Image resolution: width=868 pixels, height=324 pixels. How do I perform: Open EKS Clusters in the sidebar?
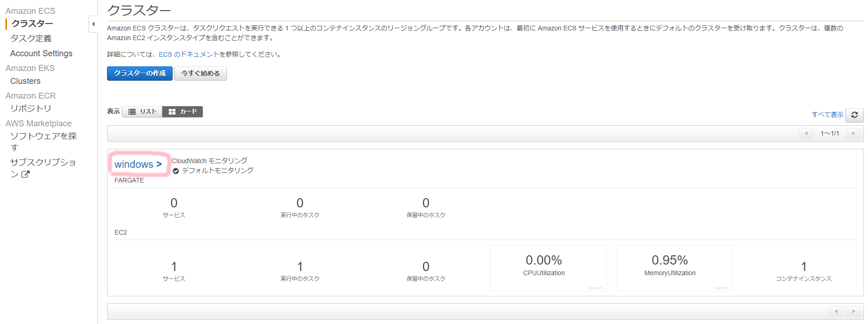click(x=25, y=81)
